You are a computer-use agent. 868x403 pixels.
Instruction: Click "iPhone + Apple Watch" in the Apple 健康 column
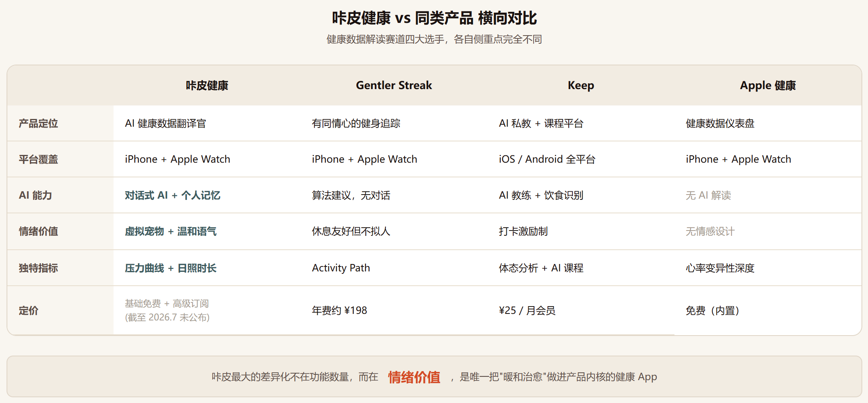click(x=739, y=159)
